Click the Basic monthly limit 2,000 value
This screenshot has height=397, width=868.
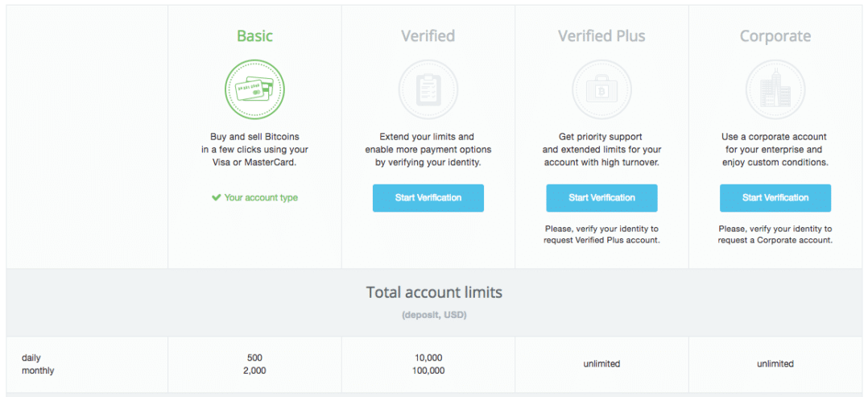coord(254,370)
